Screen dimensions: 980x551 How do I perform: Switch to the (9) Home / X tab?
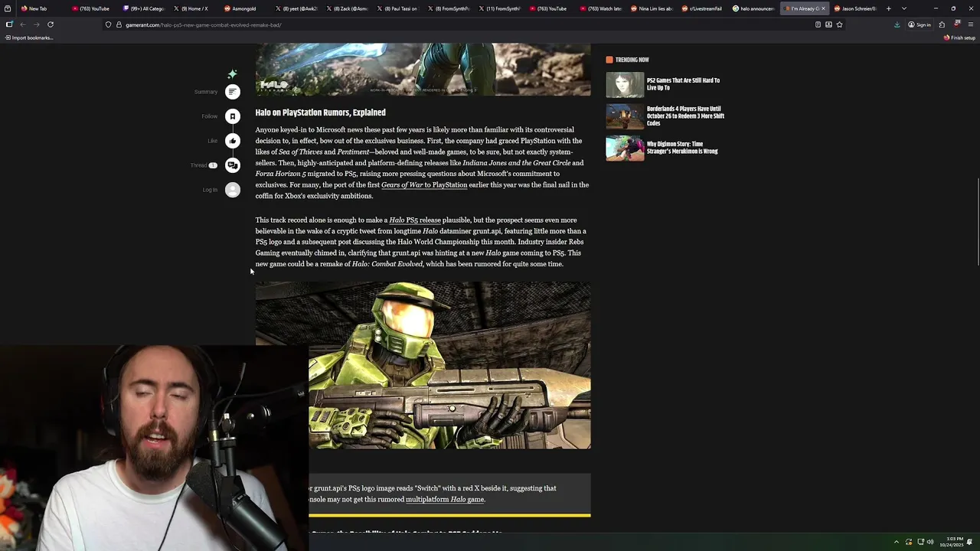(x=194, y=8)
